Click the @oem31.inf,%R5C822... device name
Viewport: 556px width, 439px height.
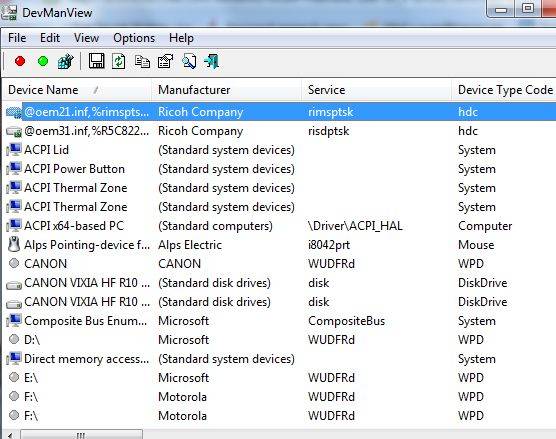click(x=87, y=131)
